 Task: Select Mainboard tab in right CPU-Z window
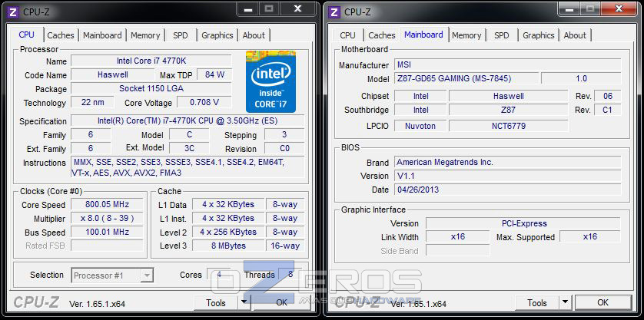click(x=423, y=35)
